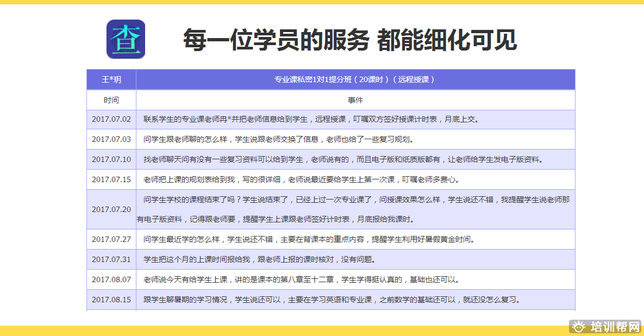This screenshot has height=336, width=644.
Task: Click the 2017.07.10 date cell
Action: click(111, 159)
